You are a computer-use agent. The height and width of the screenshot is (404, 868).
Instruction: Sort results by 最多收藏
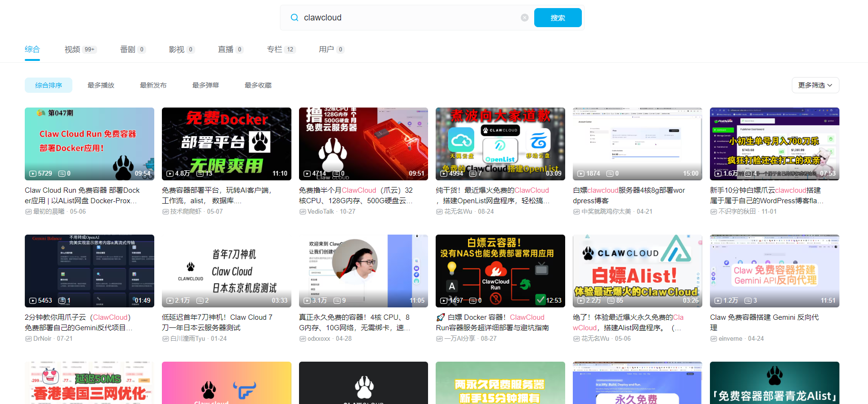click(x=258, y=85)
